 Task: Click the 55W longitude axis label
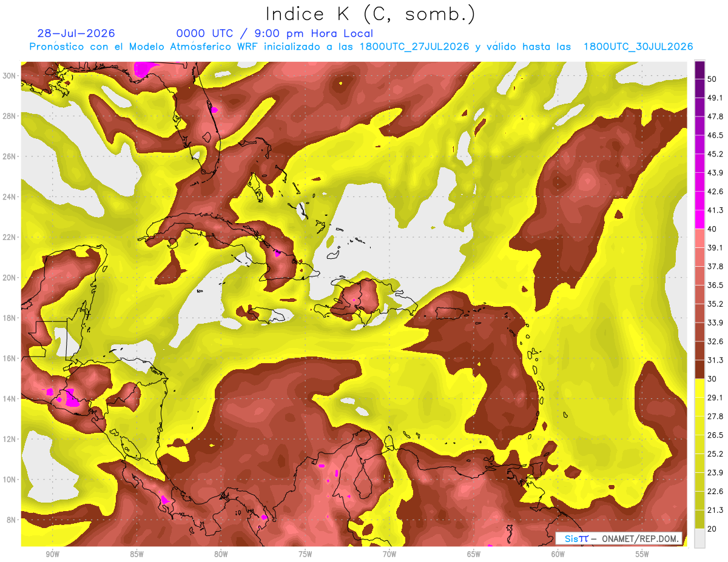click(x=642, y=554)
